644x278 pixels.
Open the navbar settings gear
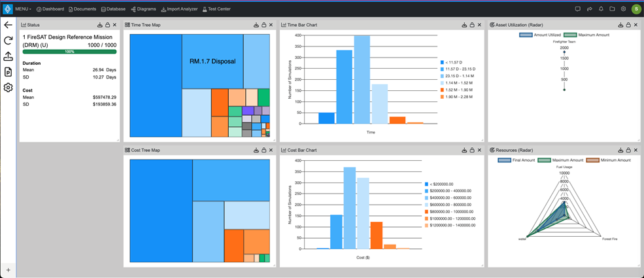point(623,9)
